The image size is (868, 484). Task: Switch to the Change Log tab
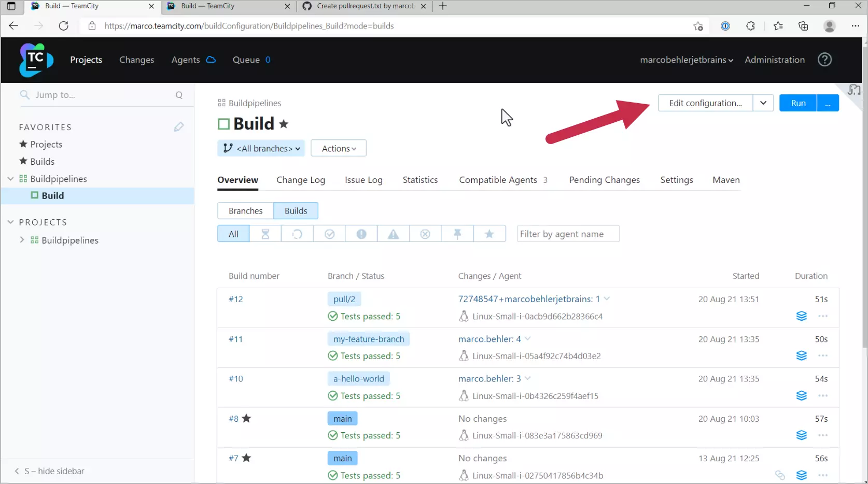click(301, 180)
